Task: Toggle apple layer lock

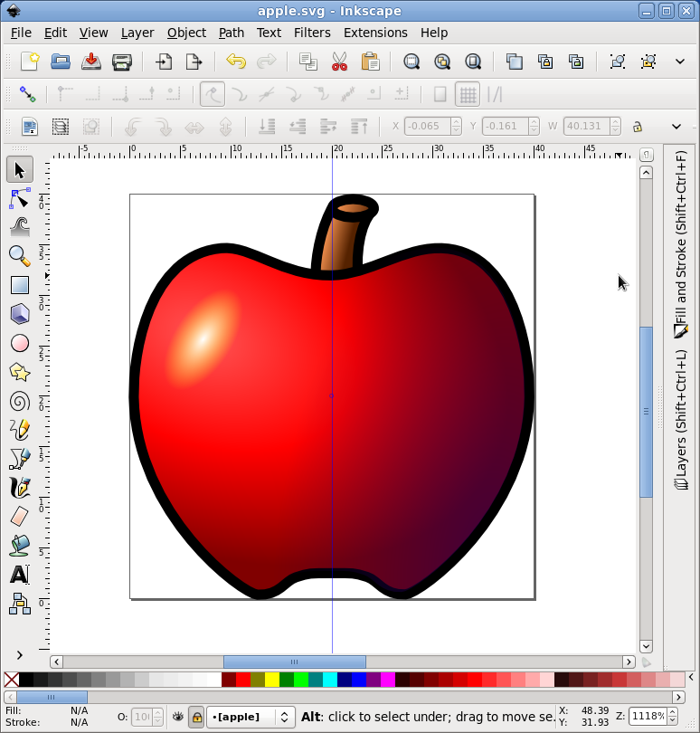Action: coord(197,717)
